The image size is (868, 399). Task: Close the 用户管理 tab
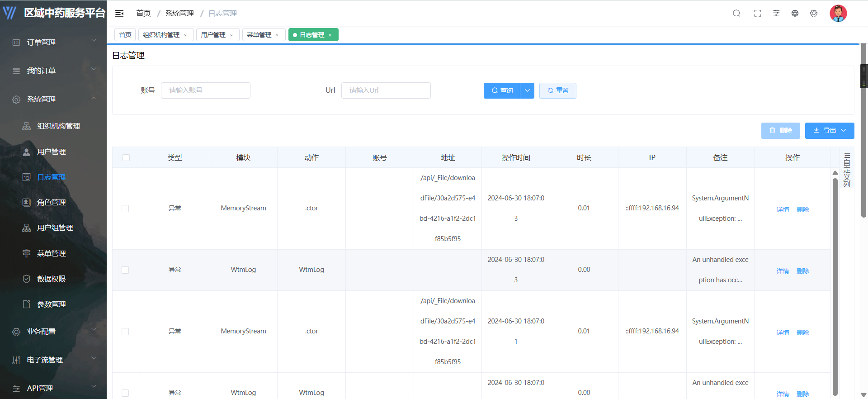tap(231, 35)
